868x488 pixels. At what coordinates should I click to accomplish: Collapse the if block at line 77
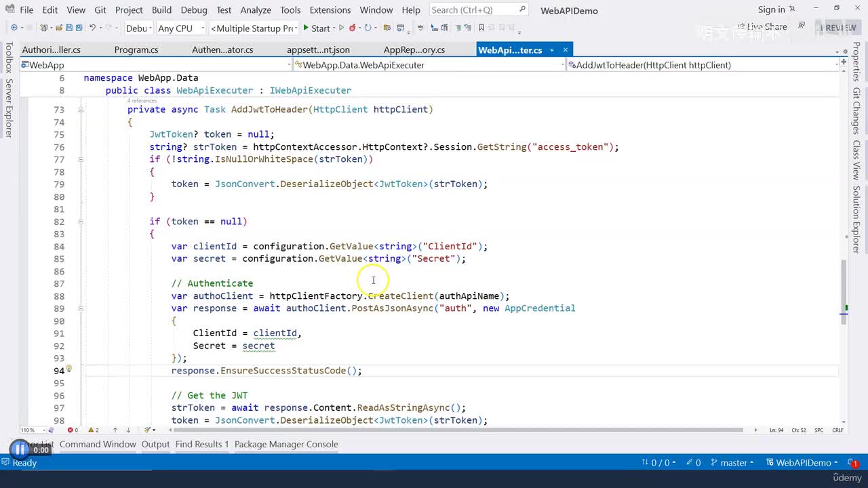pyautogui.click(x=81, y=160)
